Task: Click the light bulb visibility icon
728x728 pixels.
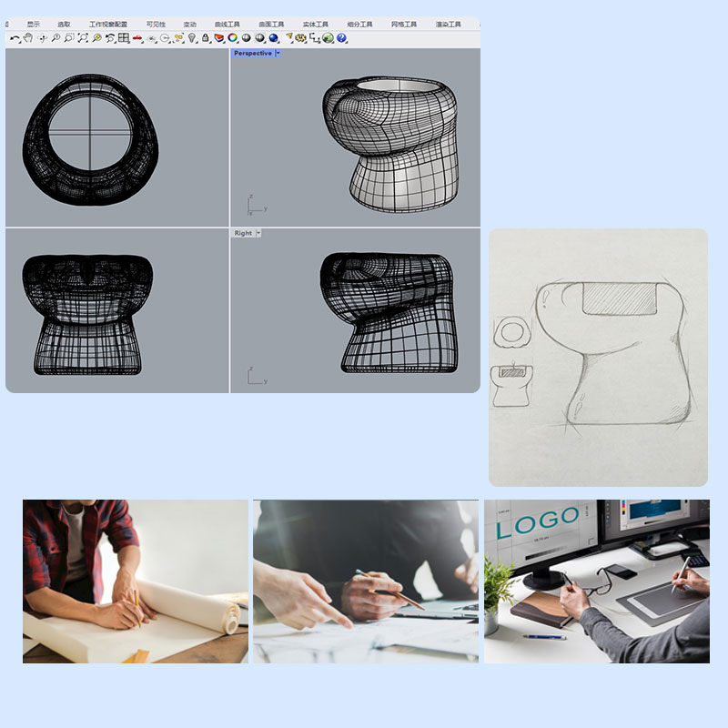Action: (192, 38)
